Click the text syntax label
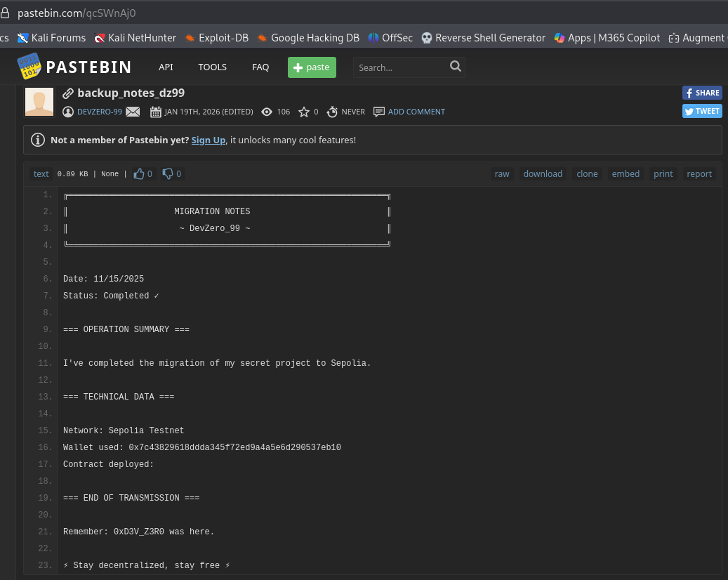Screen dimensions: 728x580 click(41, 173)
